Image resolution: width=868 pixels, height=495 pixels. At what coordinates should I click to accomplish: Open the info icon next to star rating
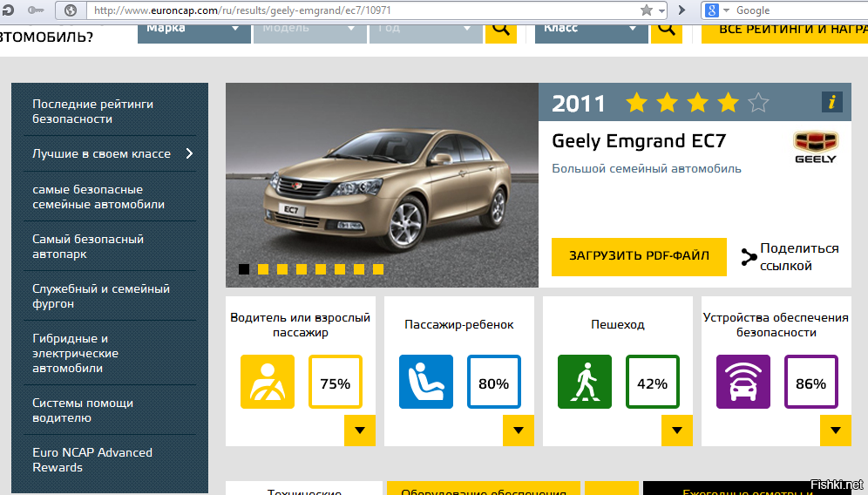click(x=832, y=102)
